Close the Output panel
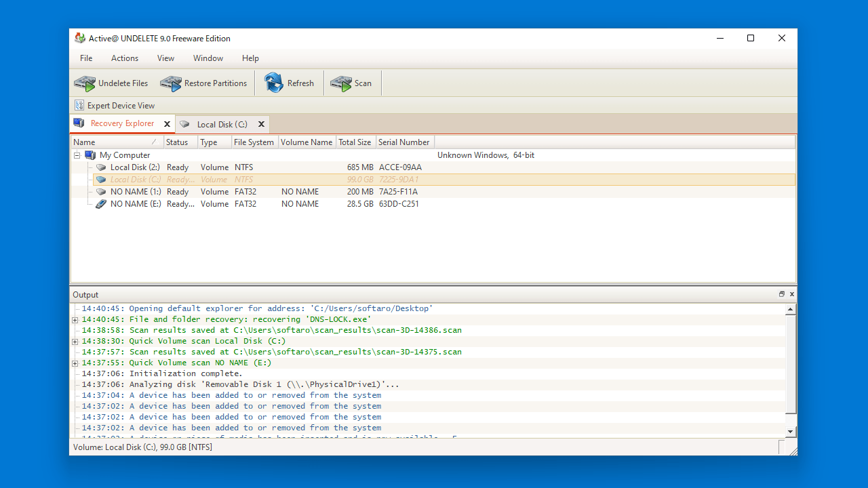This screenshot has width=868, height=488. (791, 294)
